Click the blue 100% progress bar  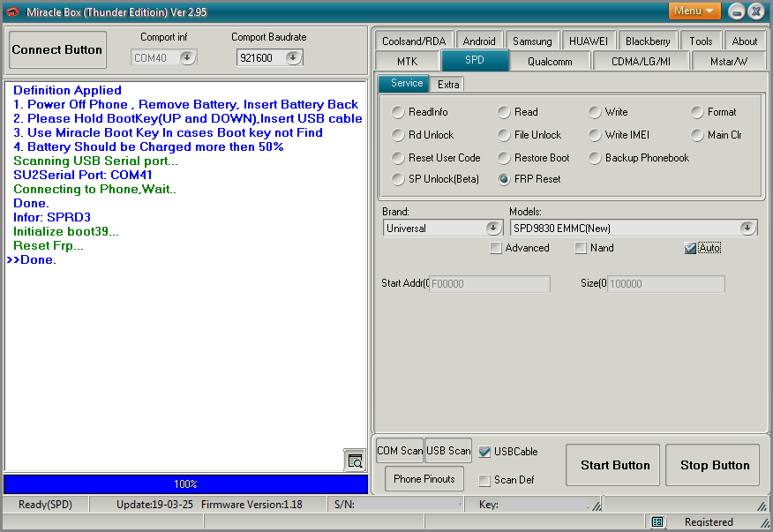[185, 483]
